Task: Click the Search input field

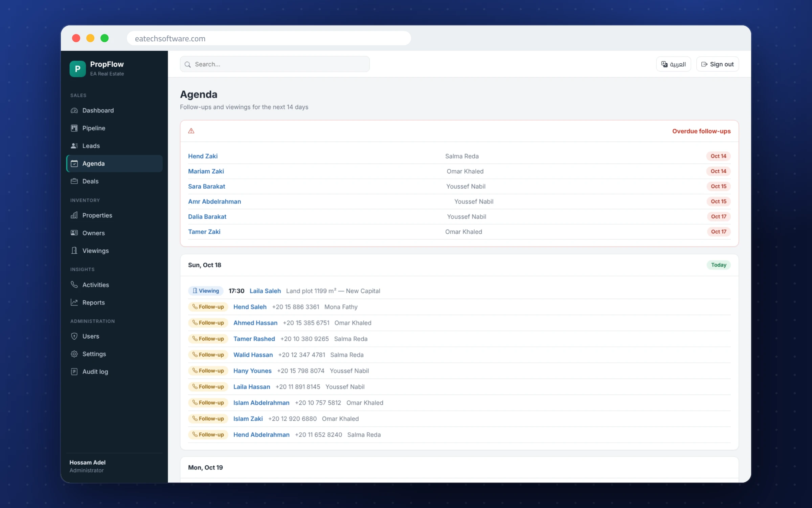Action: pos(275,64)
